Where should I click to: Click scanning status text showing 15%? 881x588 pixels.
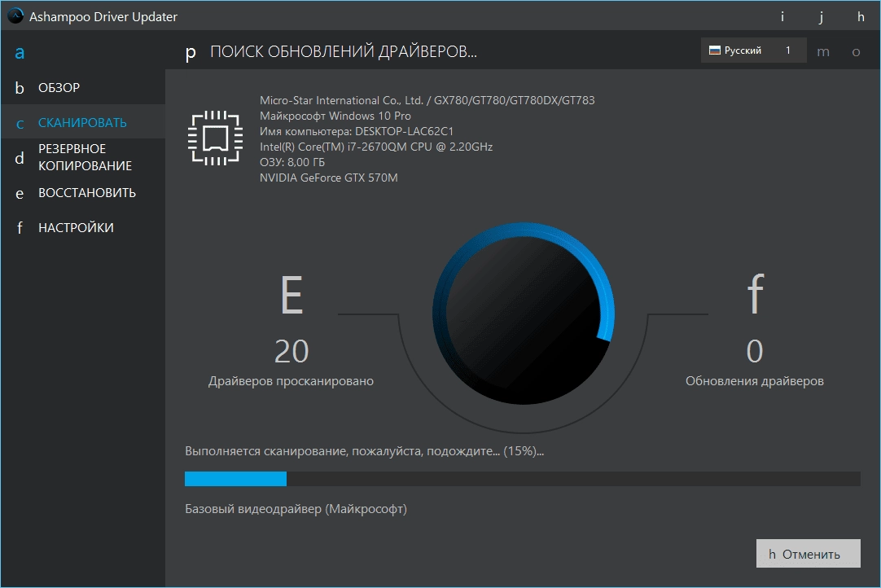[364, 451]
